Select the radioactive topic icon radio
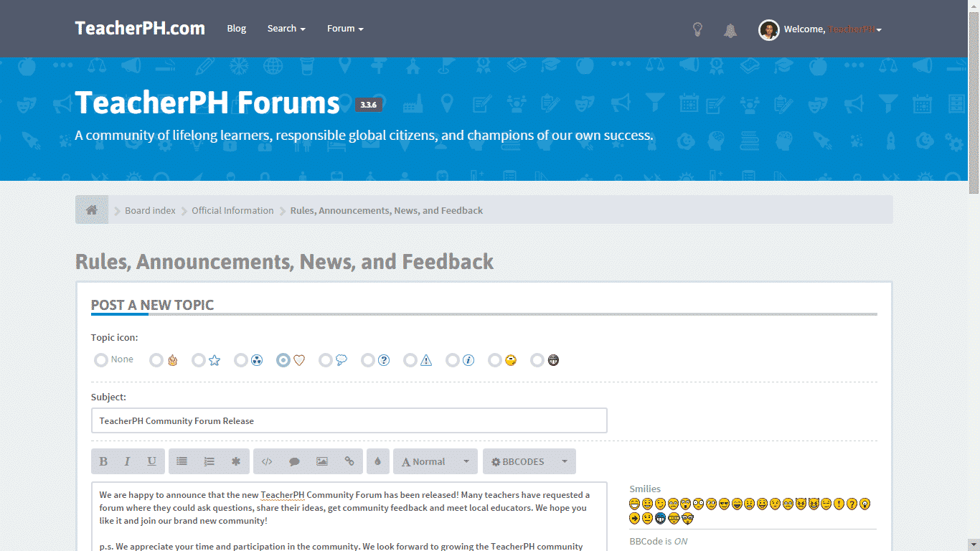The height and width of the screenshot is (551, 980). click(x=241, y=360)
